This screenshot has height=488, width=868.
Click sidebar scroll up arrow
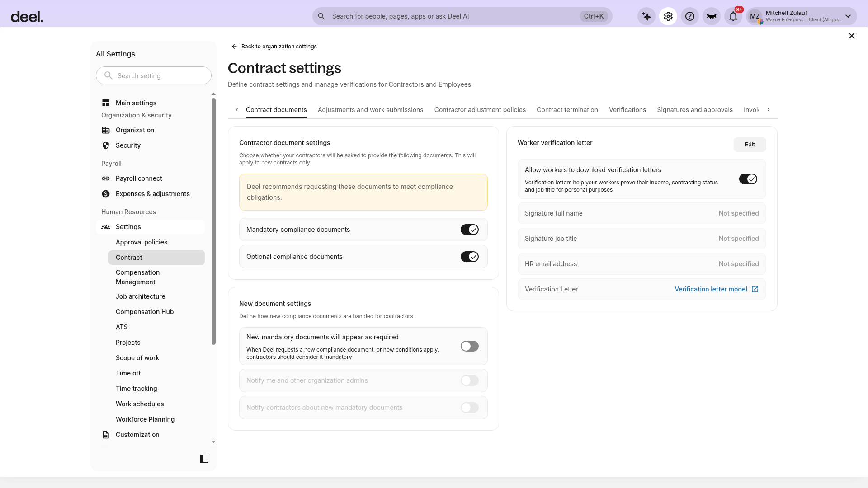tap(213, 94)
